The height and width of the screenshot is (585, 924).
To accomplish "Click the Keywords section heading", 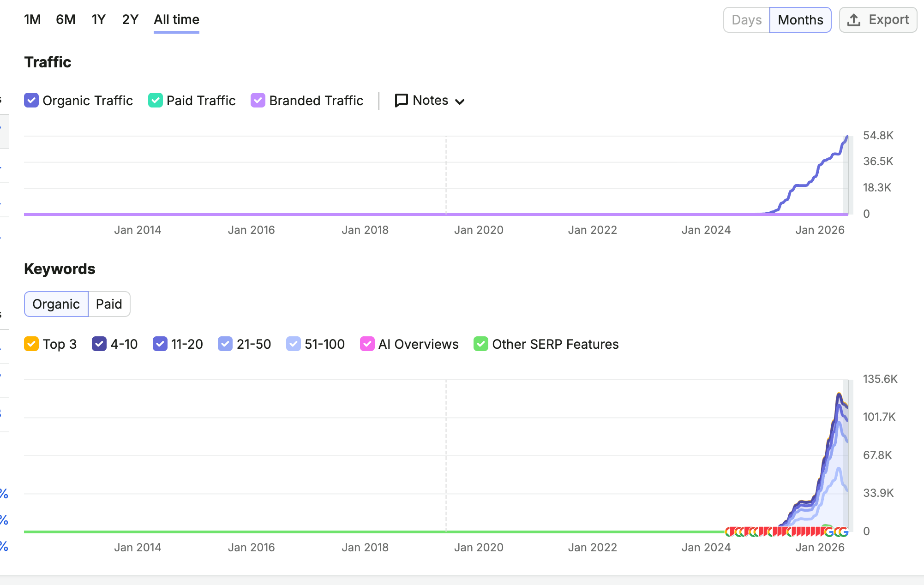I will coord(60,269).
